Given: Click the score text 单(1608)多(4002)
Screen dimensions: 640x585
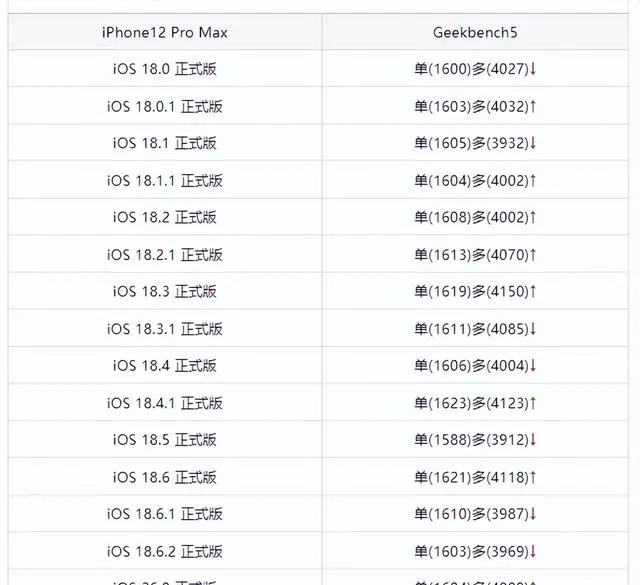Looking at the screenshot, I should [x=471, y=217].
